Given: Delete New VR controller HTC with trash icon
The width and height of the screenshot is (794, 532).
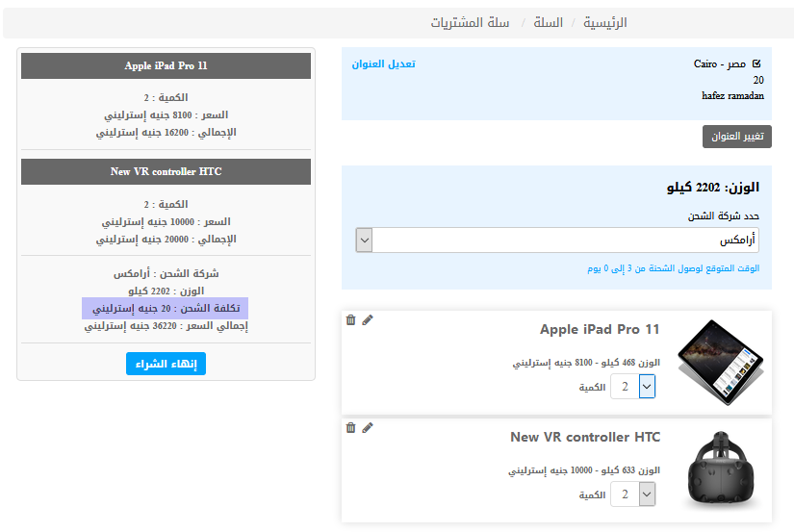Looking at the screenshot, I should [x=350, y=428].
